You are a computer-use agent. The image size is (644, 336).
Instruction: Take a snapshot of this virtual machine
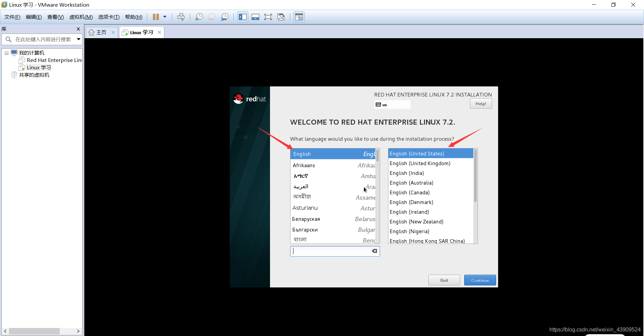point(199,17)
